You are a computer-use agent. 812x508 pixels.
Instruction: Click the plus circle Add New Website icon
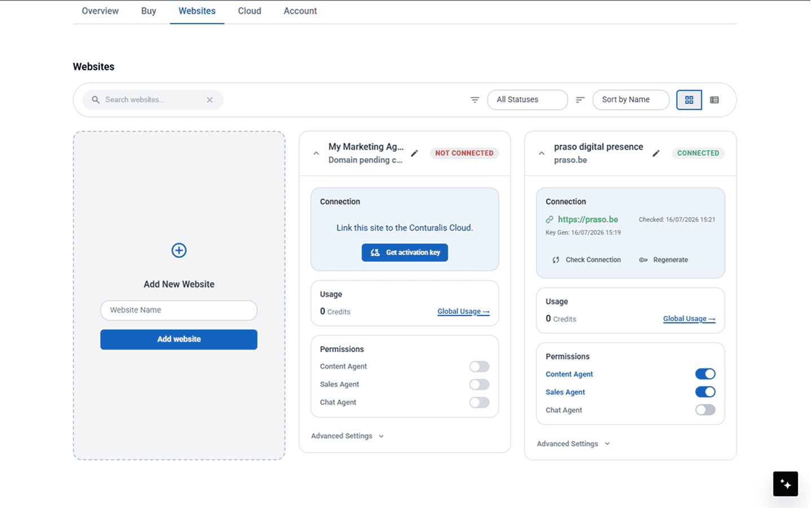pyautogui.click(x=179, y=250)
